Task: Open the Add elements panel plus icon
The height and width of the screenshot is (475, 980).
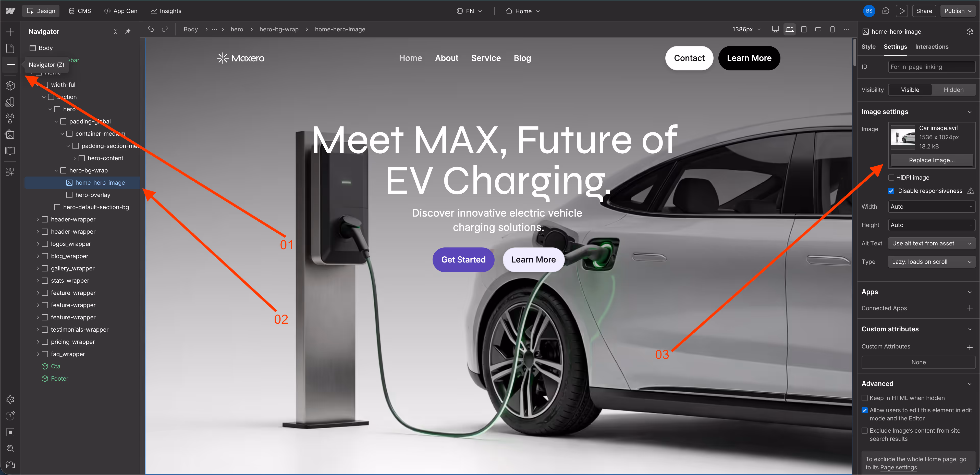Action: click(10, 32)
